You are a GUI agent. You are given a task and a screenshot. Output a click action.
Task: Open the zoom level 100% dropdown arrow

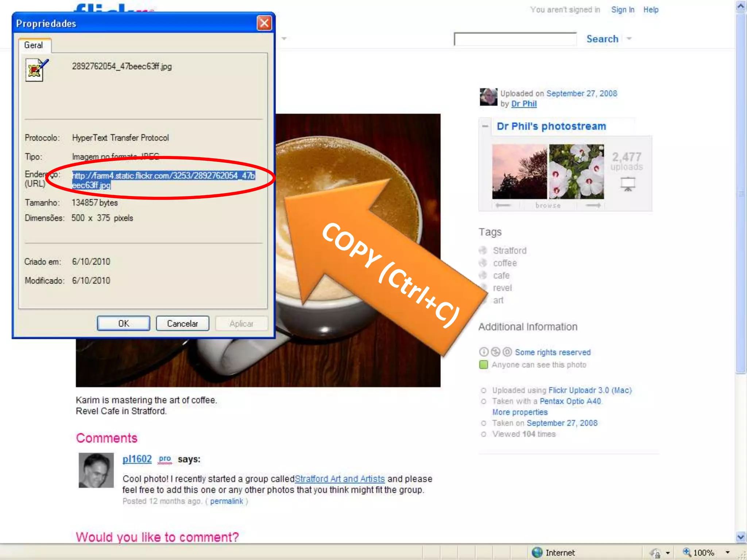coord(728,552)
